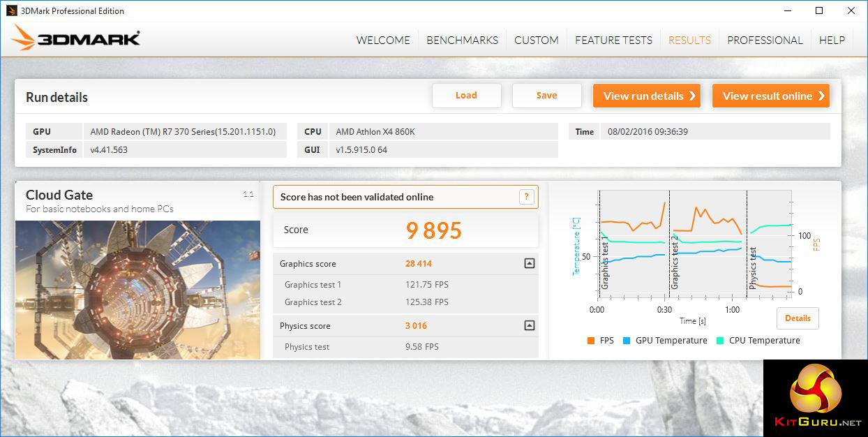
Task: Collapse the Graphics score section
Action: click(529, 264)
